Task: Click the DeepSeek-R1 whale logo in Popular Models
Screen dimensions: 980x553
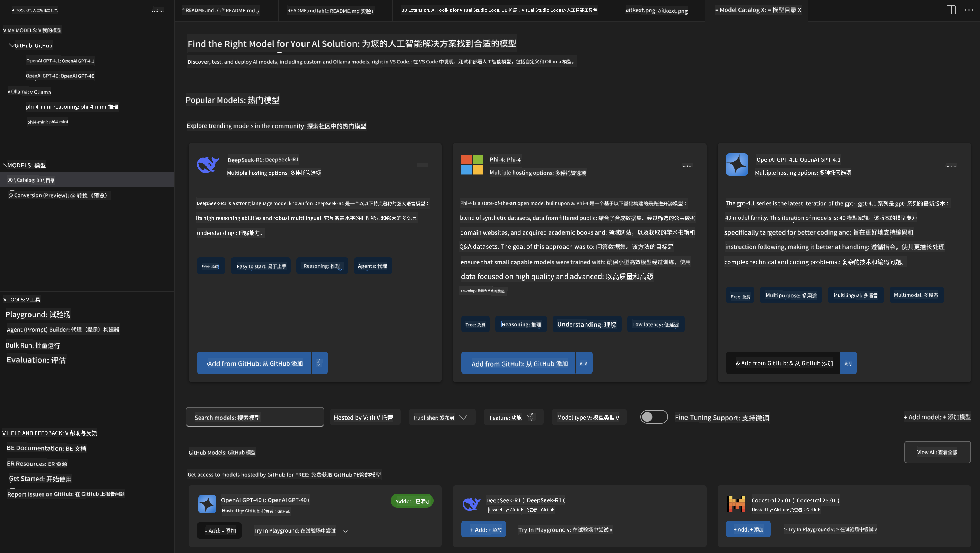Action: point(208,164)
